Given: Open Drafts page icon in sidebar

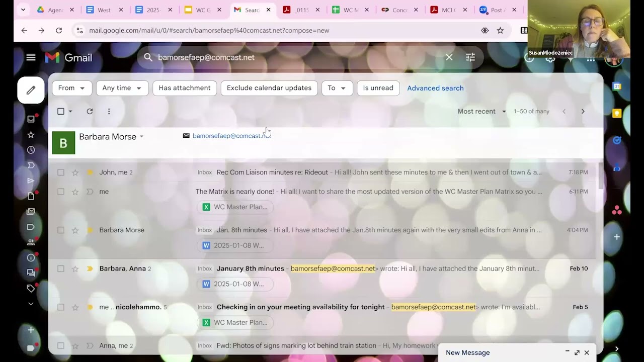Looking at the screenshot, I should point(31,196).
